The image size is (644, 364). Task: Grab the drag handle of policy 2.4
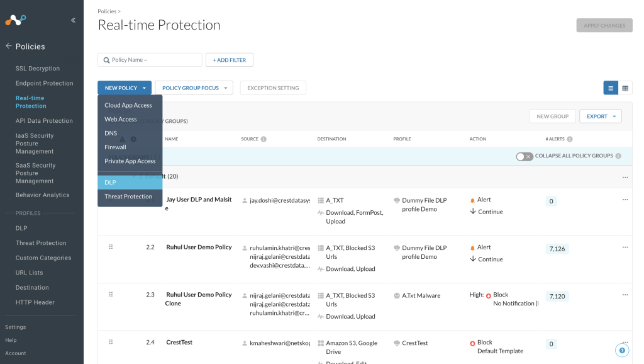[x=111, y=342]
